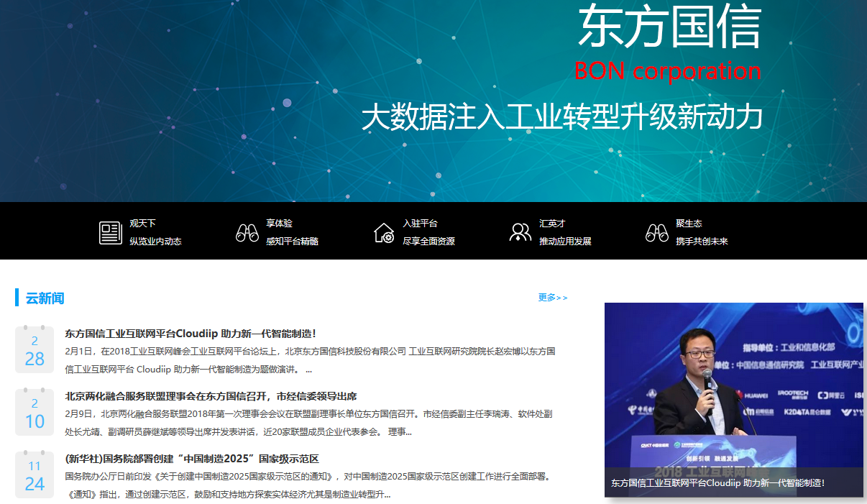The height and width of the screenshot is (504, 867).
Task: Click the 大数据注入工业转型升级新动力 slogan
Action: coord(561,117)
